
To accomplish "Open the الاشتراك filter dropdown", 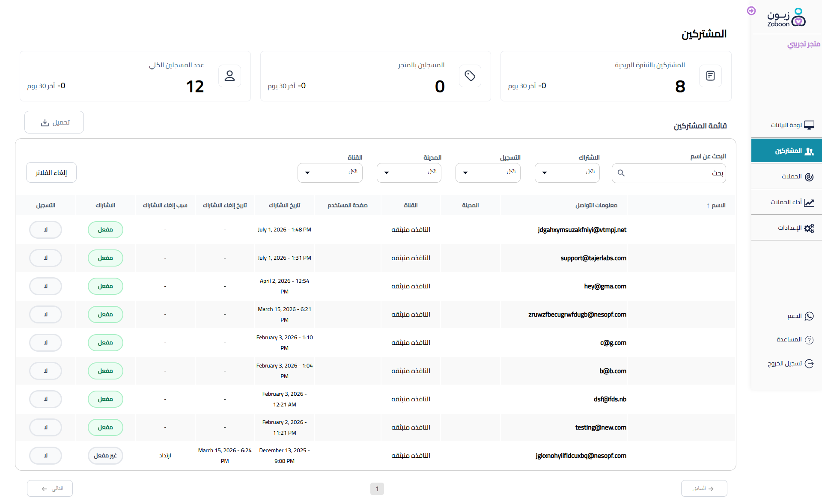I will (567, 173).
